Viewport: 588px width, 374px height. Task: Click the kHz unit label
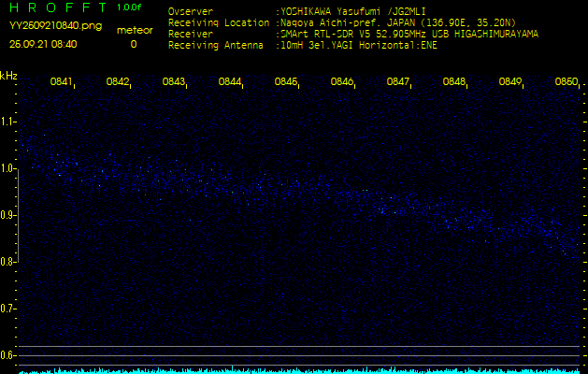pos(8,76)
